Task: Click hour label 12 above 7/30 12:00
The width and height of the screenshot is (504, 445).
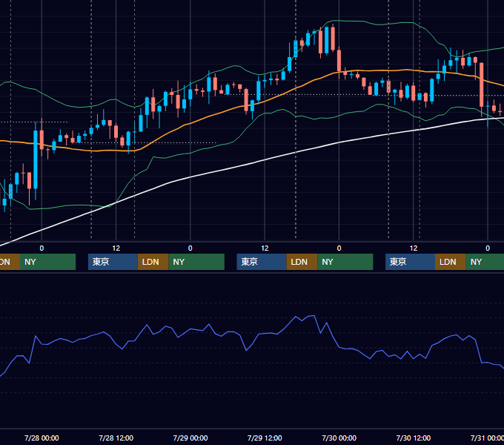Action: click(x=414, y=248)
